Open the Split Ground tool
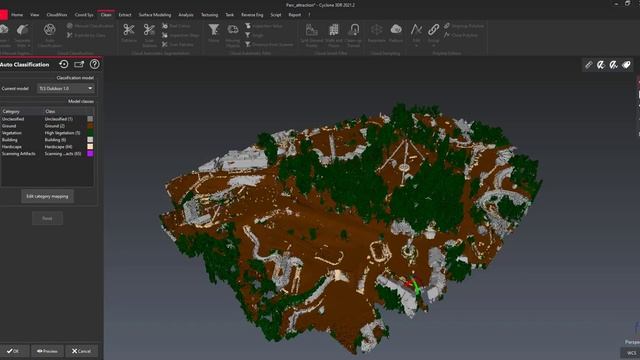 point(311,35)
